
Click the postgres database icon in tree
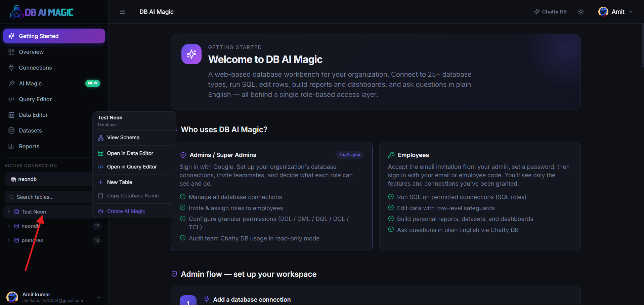pos(16,240)
